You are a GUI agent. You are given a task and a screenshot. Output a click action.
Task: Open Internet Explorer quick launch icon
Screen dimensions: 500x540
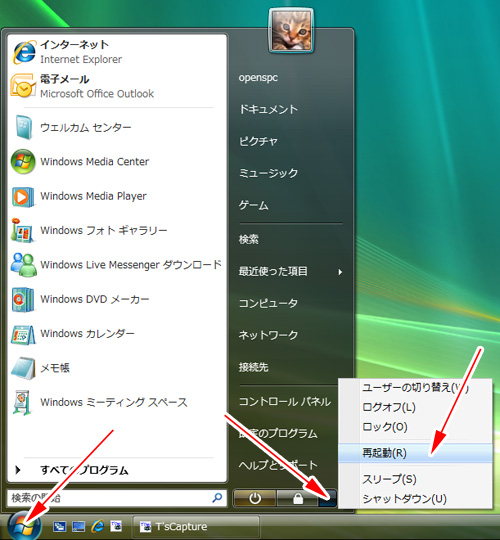98,526
